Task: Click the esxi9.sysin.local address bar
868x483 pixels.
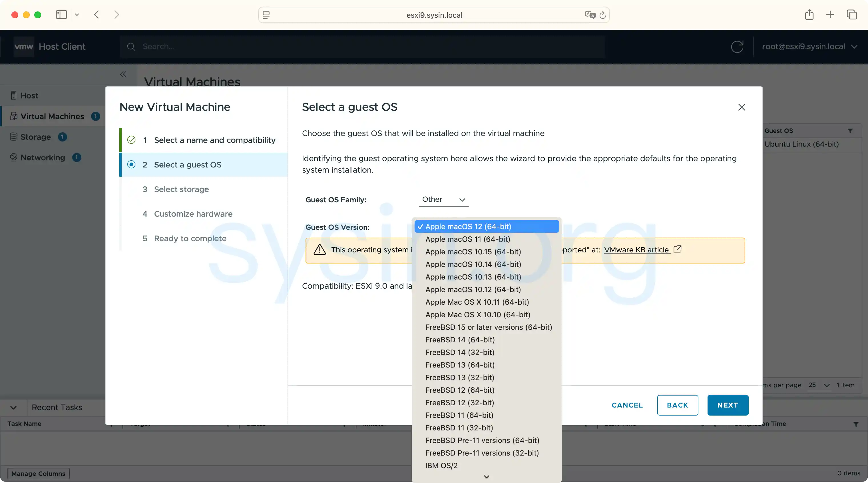Action: 434,15
